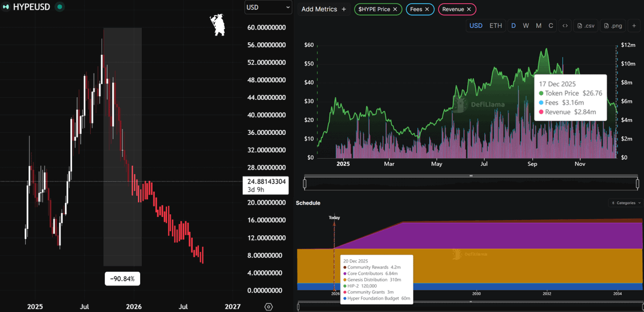Click Revenue $2.84m in tooltip

(x=567, y=112)
